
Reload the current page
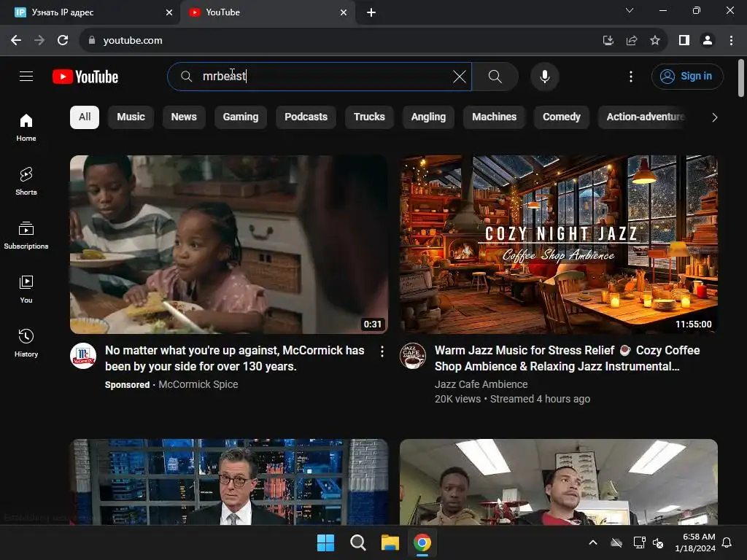pyautogui.click(x=63, y=41)
